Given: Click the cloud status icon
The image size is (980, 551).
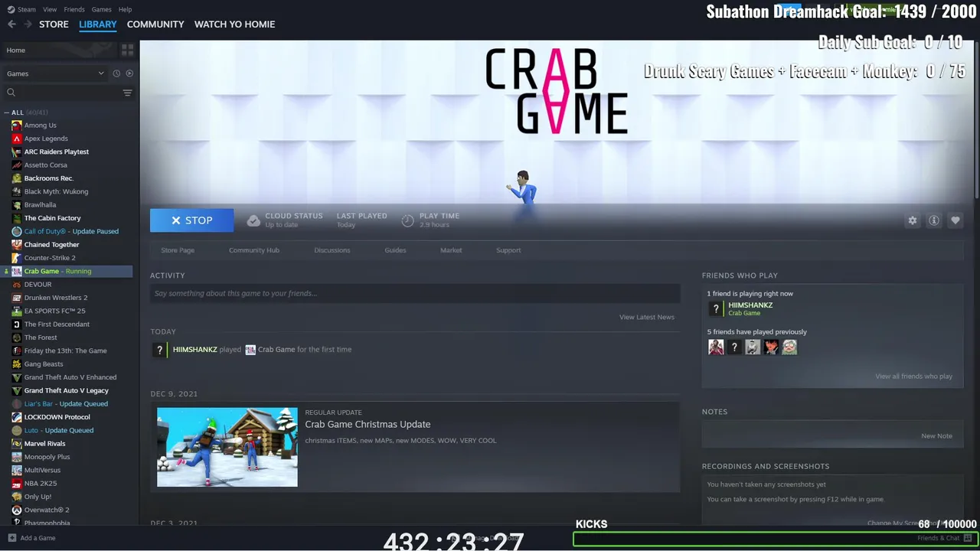Looking at the screenshot, I should coord(253,220).
